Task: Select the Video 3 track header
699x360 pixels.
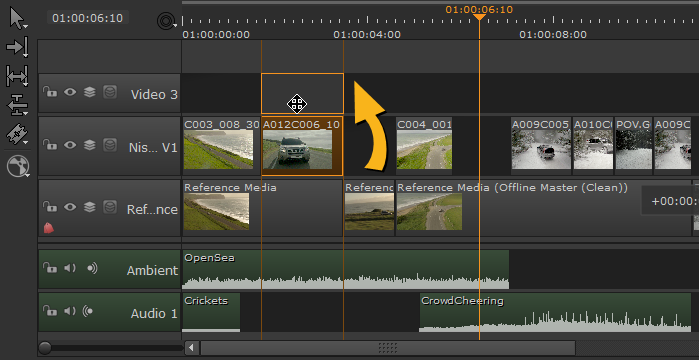Action: tap(110, 93)
